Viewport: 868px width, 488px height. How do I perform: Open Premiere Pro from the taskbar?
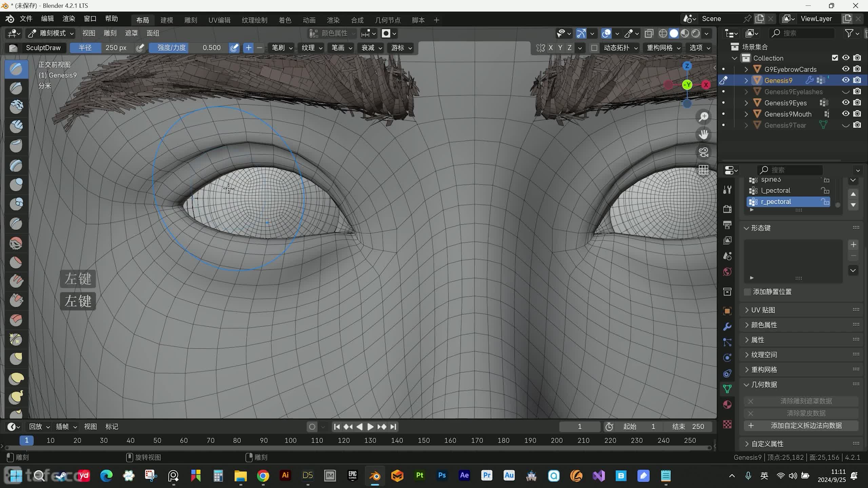(487, 475)
